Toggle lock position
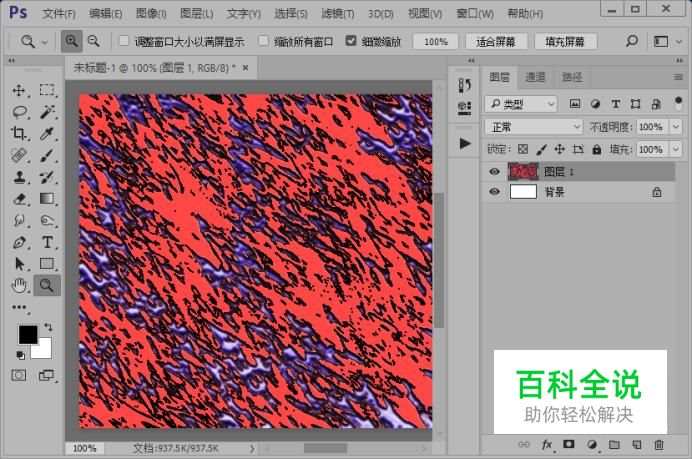Image resolution: width=692 pixels, height=459 pixels. [560, 149]
